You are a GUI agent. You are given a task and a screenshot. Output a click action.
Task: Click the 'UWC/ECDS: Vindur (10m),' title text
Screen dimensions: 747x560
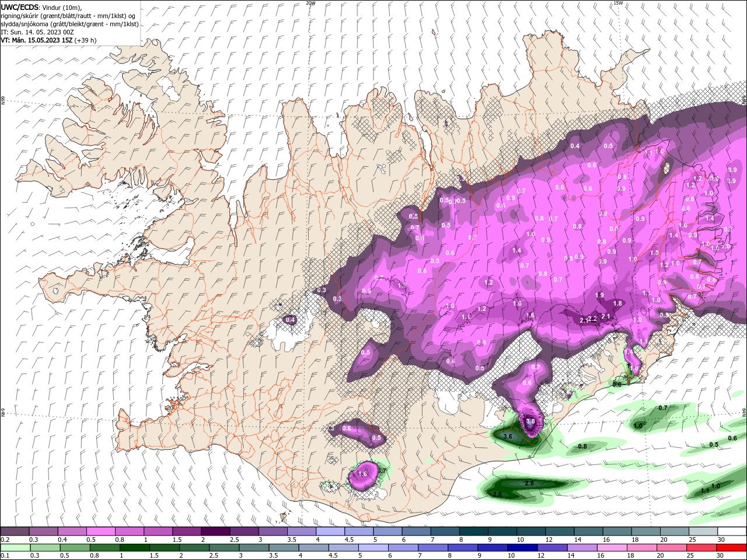pyautogui.click(x=41, y=7)
